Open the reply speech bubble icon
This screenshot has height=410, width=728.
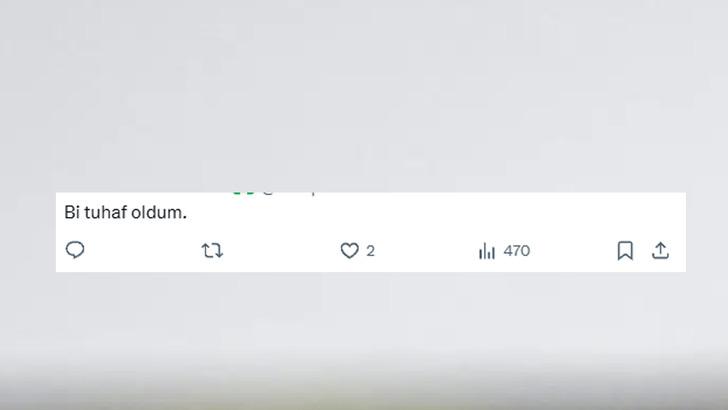pyautogui.click(x=75, y=250)
